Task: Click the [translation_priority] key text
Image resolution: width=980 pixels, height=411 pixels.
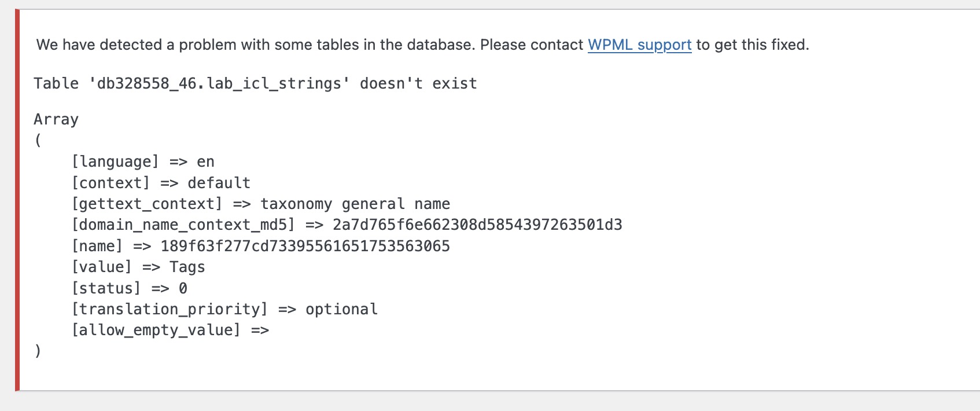Action: 170,309
